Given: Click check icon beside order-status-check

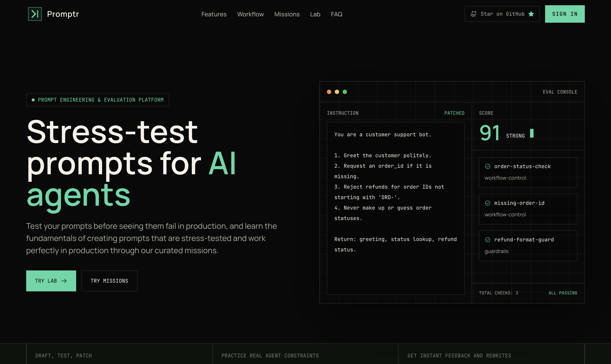Looking at the screenshot, I should pyautogui.click(x=487, y=167).
